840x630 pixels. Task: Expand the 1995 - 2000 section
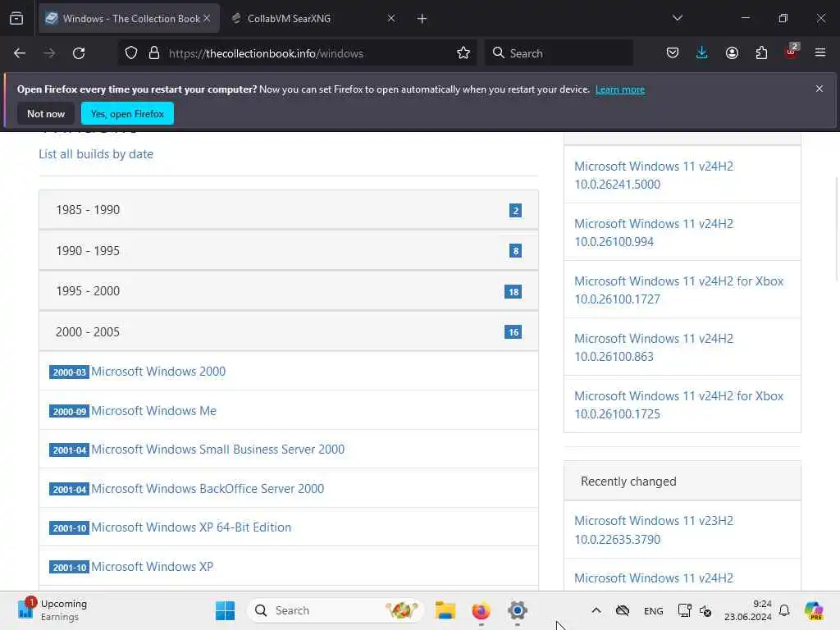click(288, 291)
